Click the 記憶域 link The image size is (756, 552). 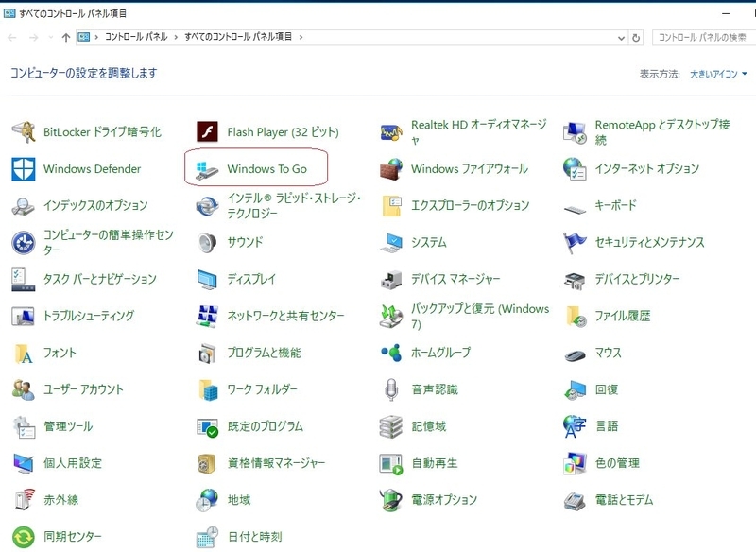click(x=429, y=426)
